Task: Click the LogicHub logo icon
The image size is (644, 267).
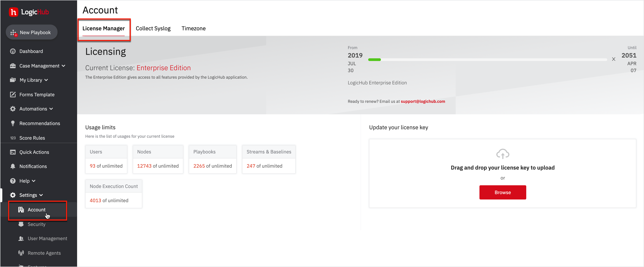Action: pos(13,12)
